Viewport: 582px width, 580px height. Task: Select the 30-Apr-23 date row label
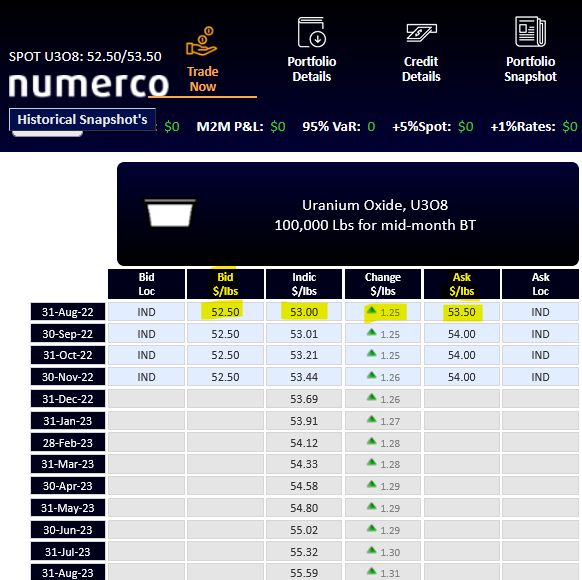(68, 486)
